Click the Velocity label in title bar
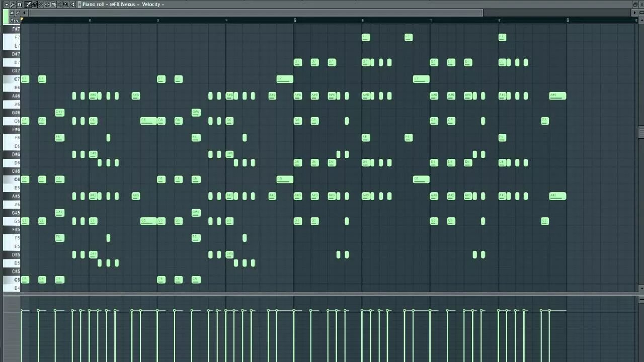 pyautogui.click(x=151, y=5)
